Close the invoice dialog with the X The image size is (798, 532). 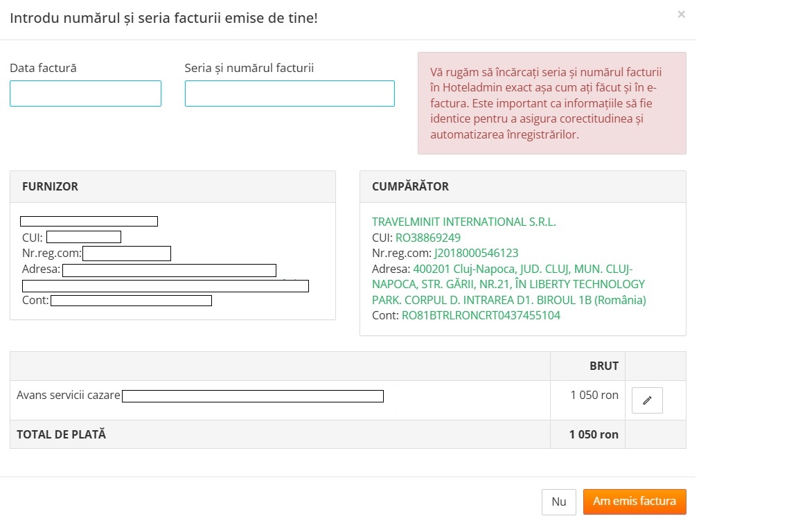682,15
